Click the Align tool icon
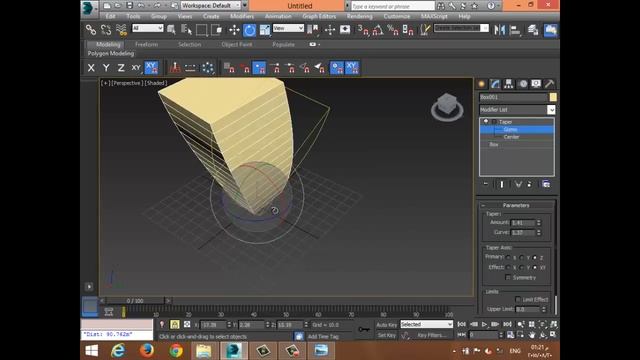This screenshot has height=360, width=640. pos(515,30)
